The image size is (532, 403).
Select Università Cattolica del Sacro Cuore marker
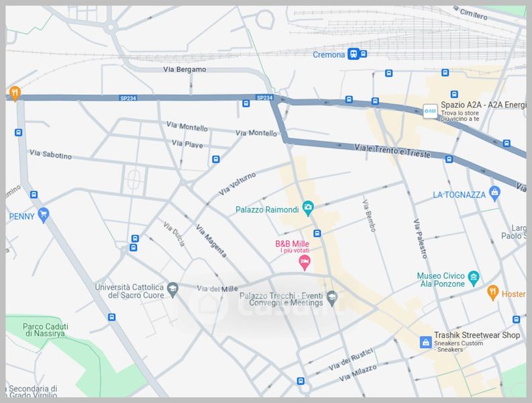(173, 289)
